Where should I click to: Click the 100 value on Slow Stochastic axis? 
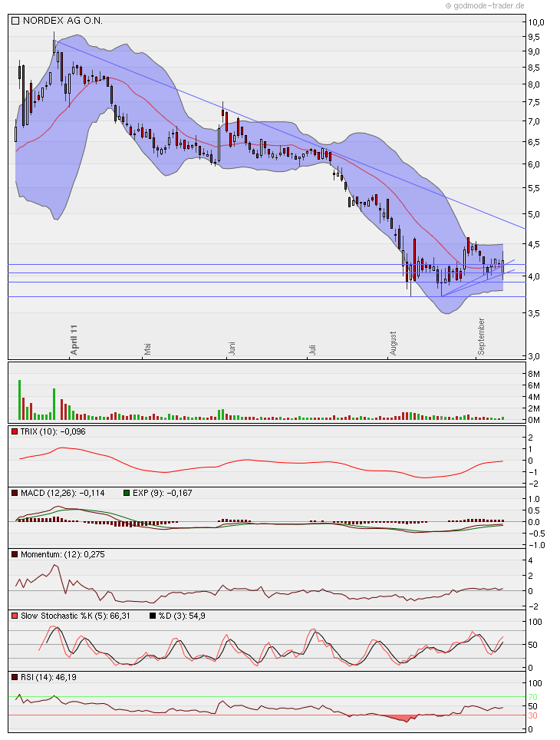(x=535, y=622)
